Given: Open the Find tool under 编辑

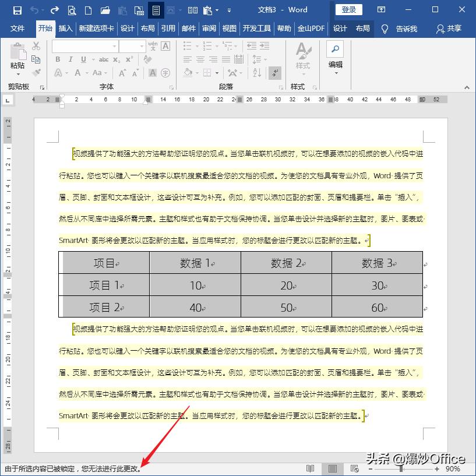Looking at the screenshot, I should tap(334, 49).
